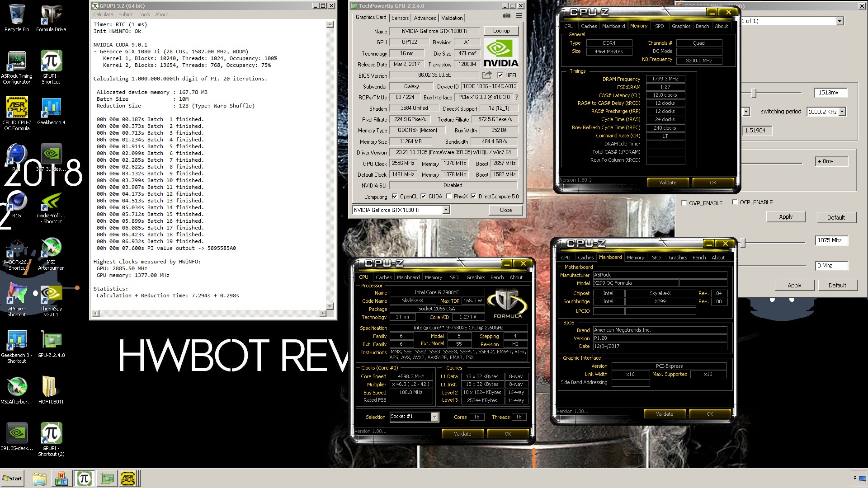Viewport: 868px width, 488px height.
Task: Switch to GPUPI taskbar button
Action: pos(84,479)
